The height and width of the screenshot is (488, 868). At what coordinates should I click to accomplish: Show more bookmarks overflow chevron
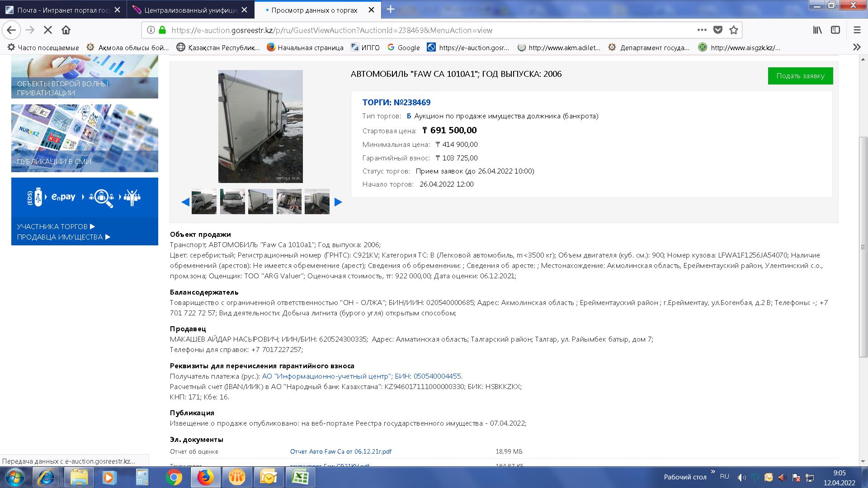[x=856, y=47]
